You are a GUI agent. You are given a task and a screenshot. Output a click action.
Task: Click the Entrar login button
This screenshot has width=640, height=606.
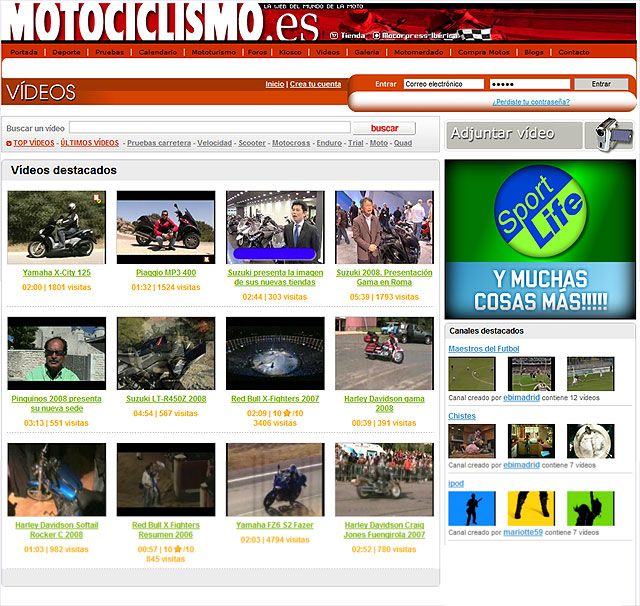coord(601,84)
